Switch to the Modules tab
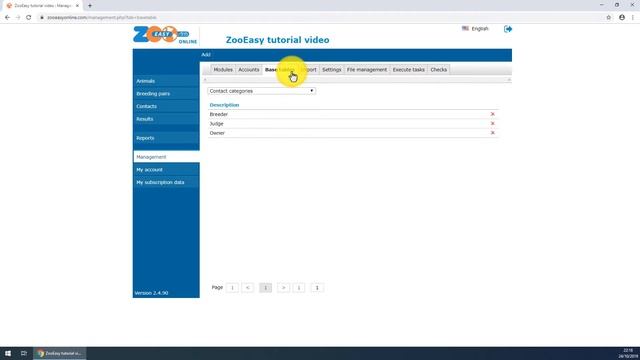 pos(223,70)
